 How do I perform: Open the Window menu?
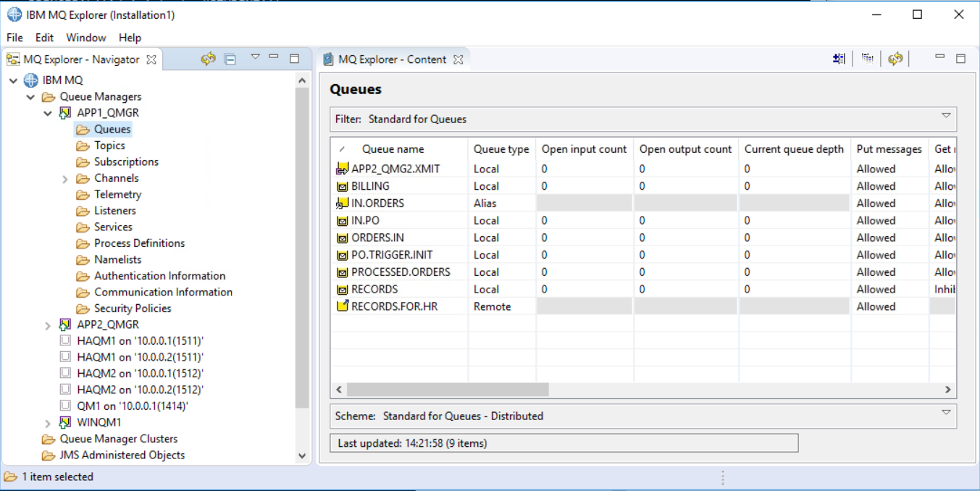(x=86, y=38)
